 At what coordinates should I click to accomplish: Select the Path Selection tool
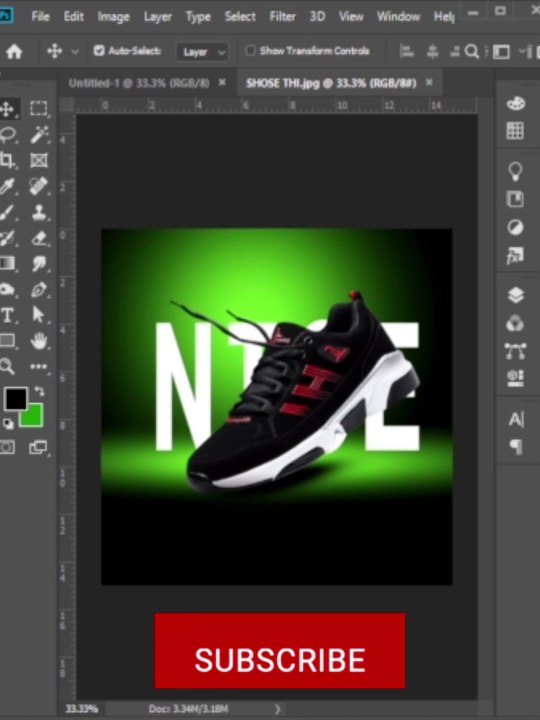pyautogui.click(x=39, y=315)
